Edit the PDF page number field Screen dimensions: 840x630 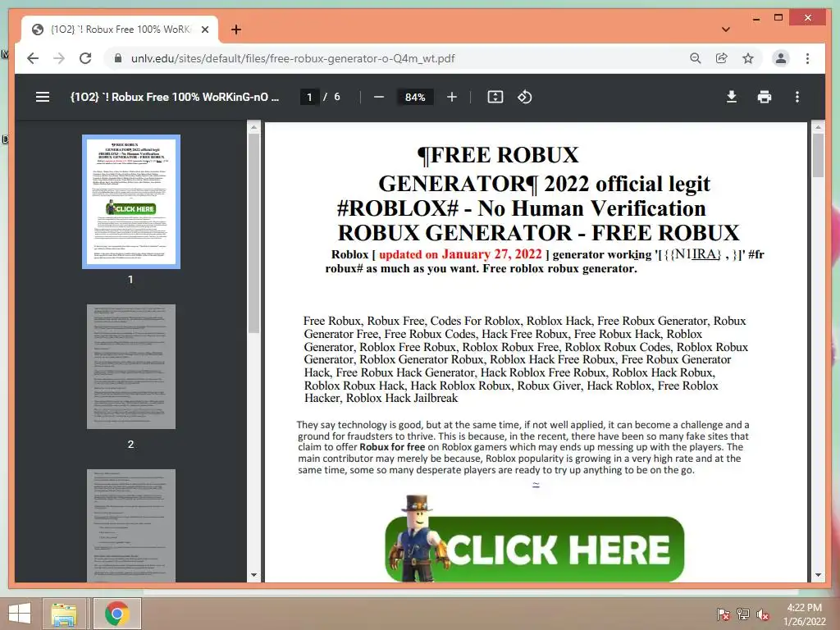tap(309, 97)
